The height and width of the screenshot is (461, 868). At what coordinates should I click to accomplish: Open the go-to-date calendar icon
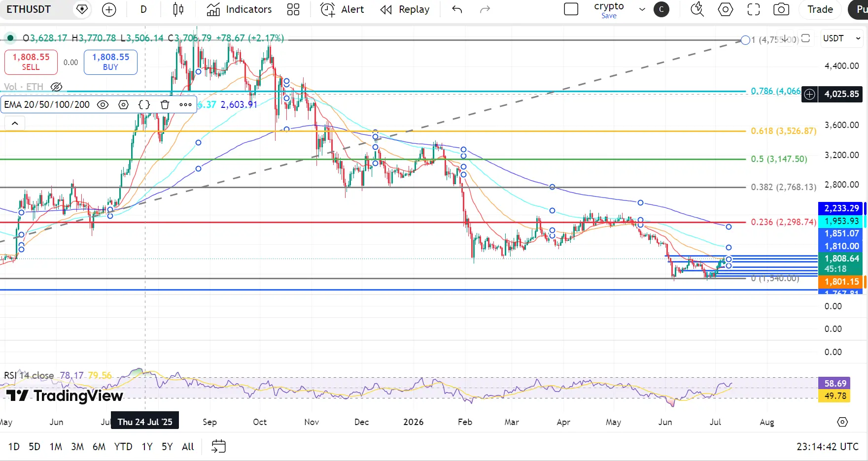[218, 446]
